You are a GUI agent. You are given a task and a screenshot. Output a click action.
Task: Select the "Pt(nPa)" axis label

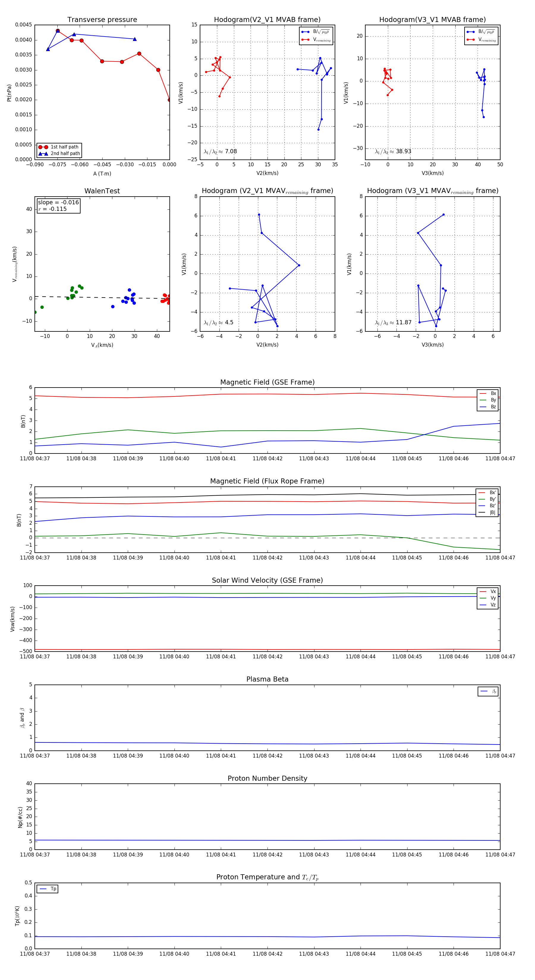click(9, 93)
